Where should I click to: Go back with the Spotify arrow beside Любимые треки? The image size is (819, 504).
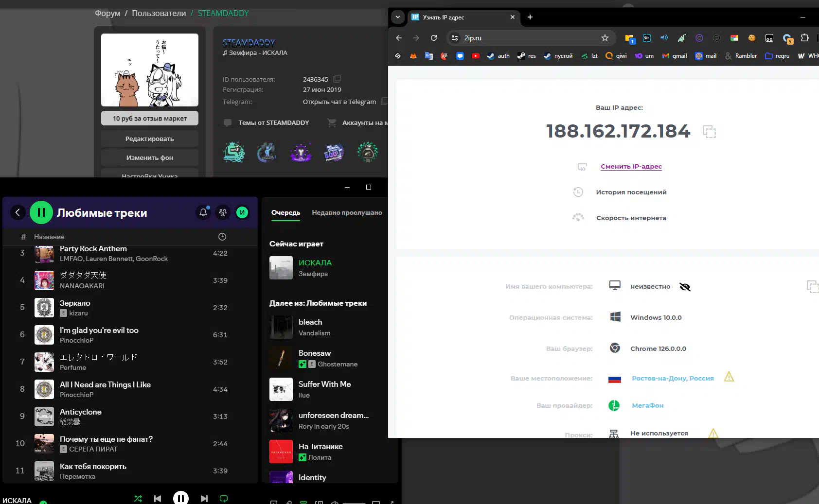18,212
